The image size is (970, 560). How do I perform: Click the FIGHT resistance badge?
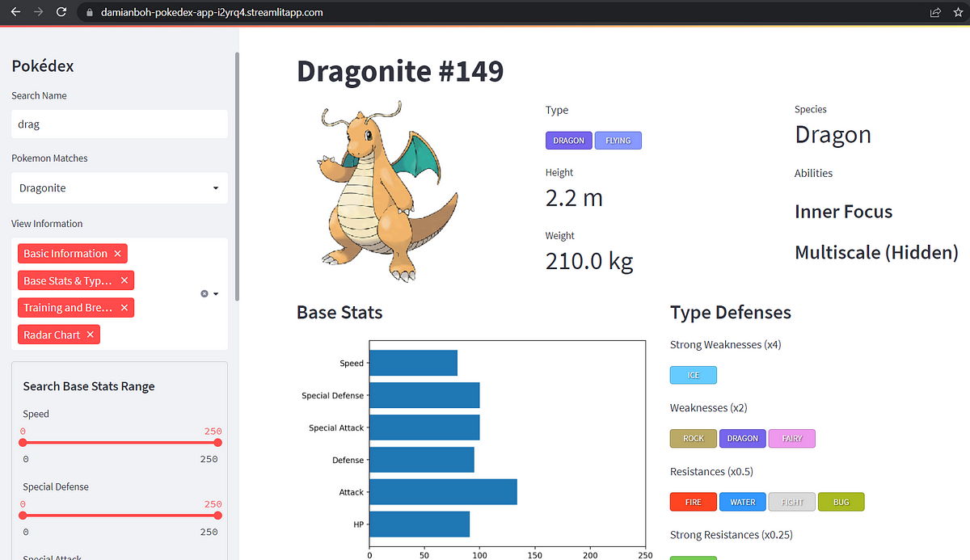click(x=792, y=502)
